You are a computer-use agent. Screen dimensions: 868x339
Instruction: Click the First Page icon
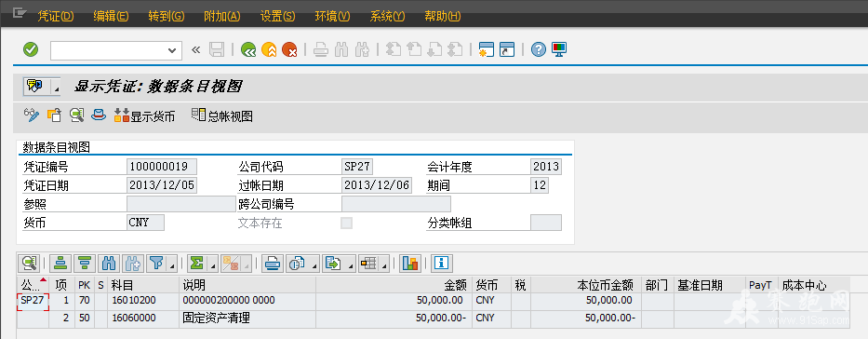click(x=393, y=50)
